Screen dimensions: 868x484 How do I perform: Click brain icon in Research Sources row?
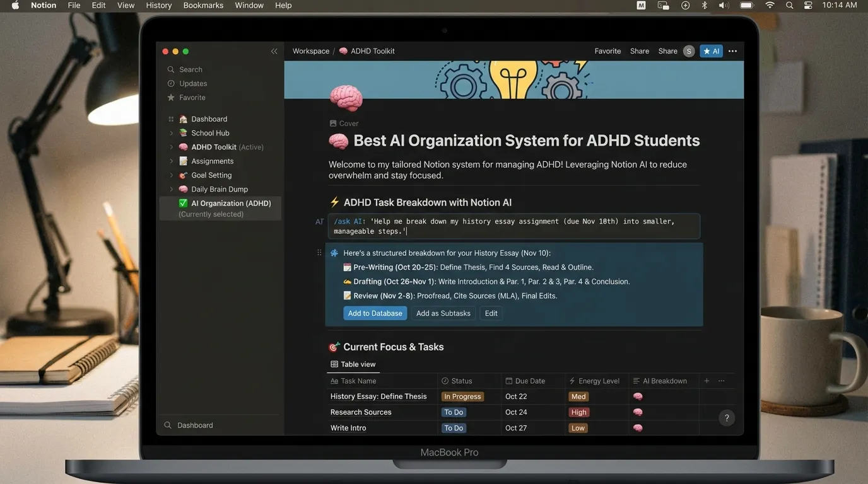click(x=638, y=412)
